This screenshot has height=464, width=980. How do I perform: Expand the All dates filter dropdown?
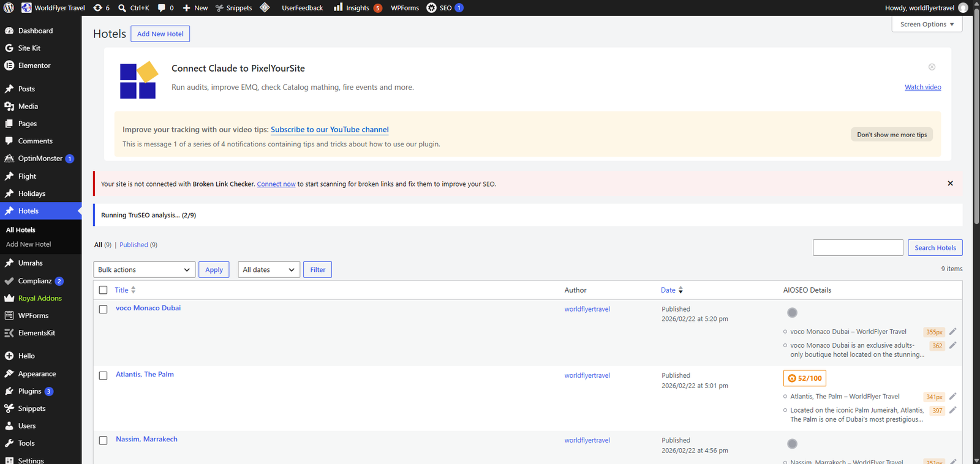click(269, 269)
